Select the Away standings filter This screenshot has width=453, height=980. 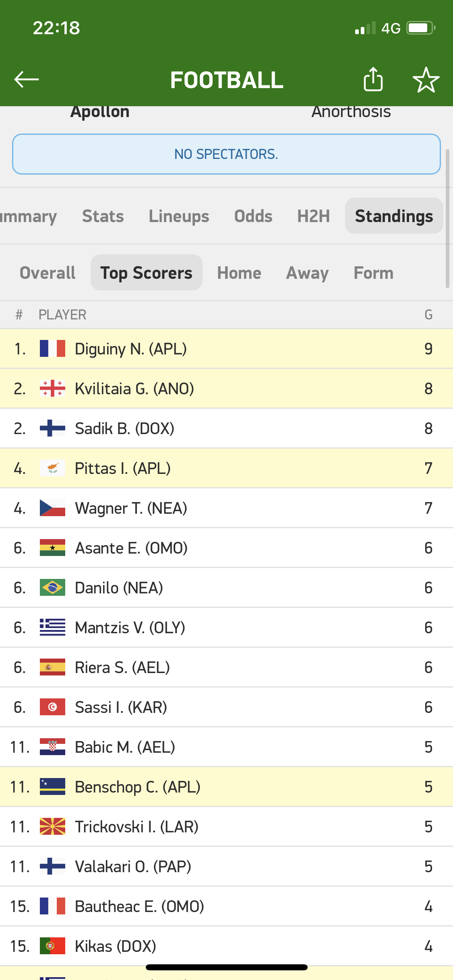307,273
